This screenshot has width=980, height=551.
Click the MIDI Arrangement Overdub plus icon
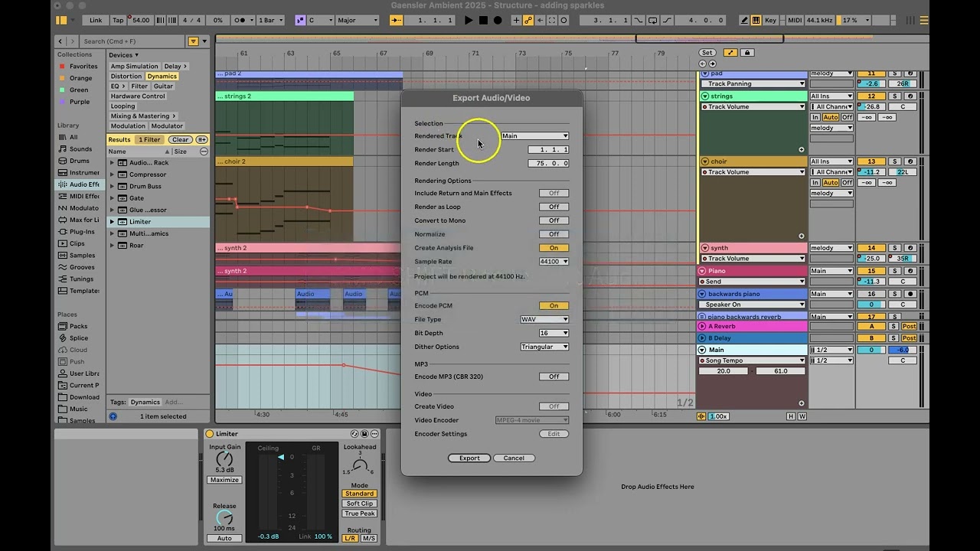click(516, 20)
